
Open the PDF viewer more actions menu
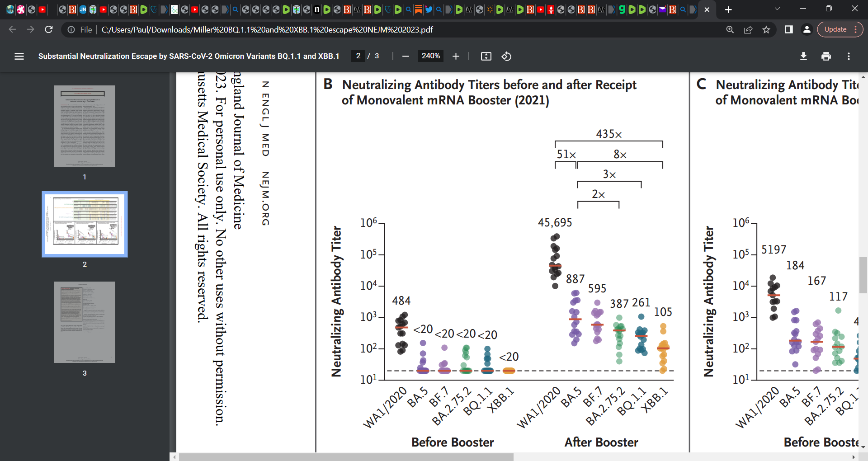pyautogui.click(x=849, y=56)
